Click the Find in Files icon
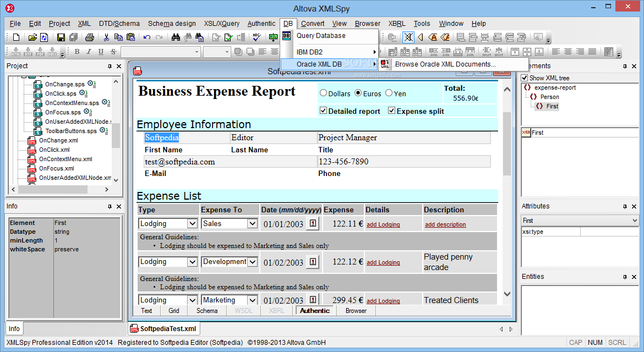This screenshot has width=644, height=352. coord(200,37)
